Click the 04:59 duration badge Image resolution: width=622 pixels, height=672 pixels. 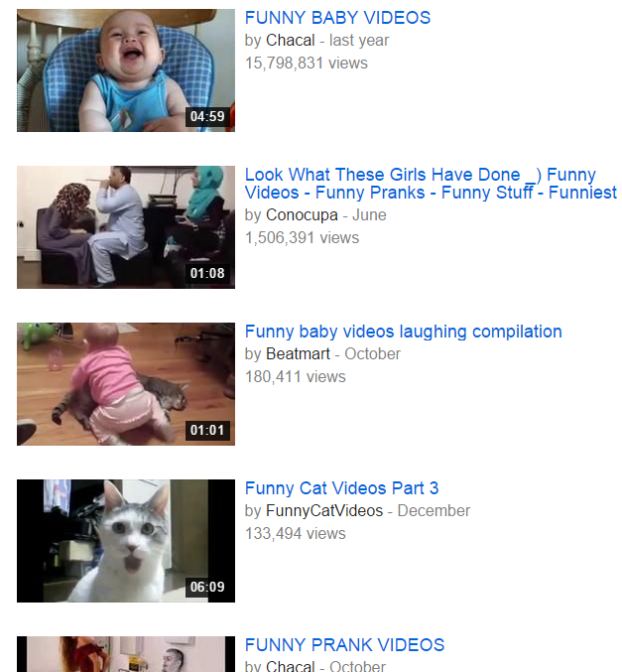tap(207, 116)
